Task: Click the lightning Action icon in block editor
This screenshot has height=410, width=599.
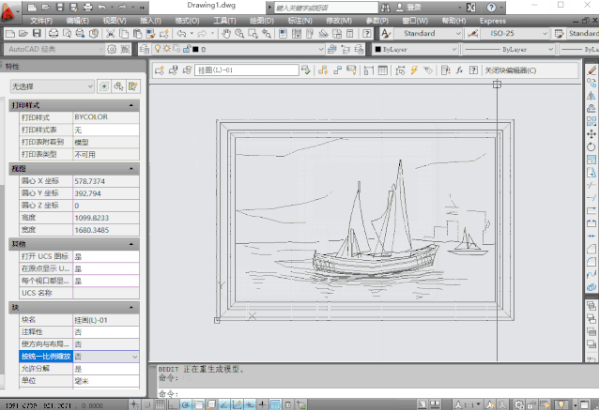Action: (x=414, y=70)
